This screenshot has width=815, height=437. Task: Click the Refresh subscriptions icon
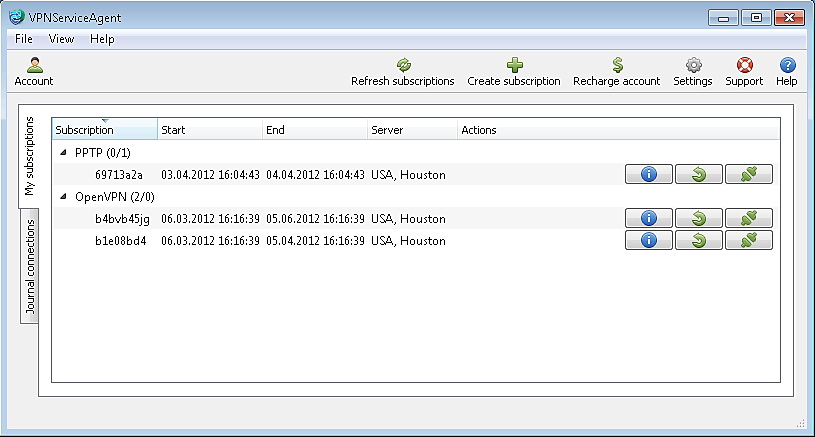[x=403, y=66]
